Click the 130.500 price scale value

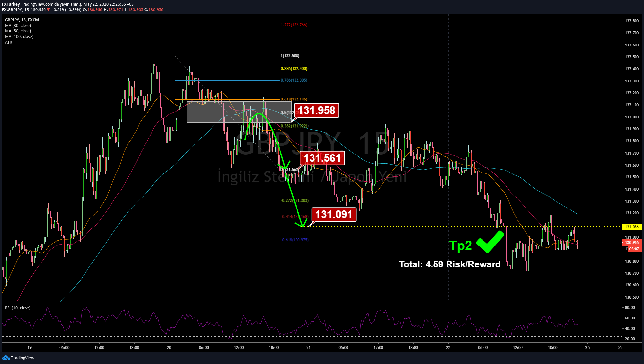point(632,297)
